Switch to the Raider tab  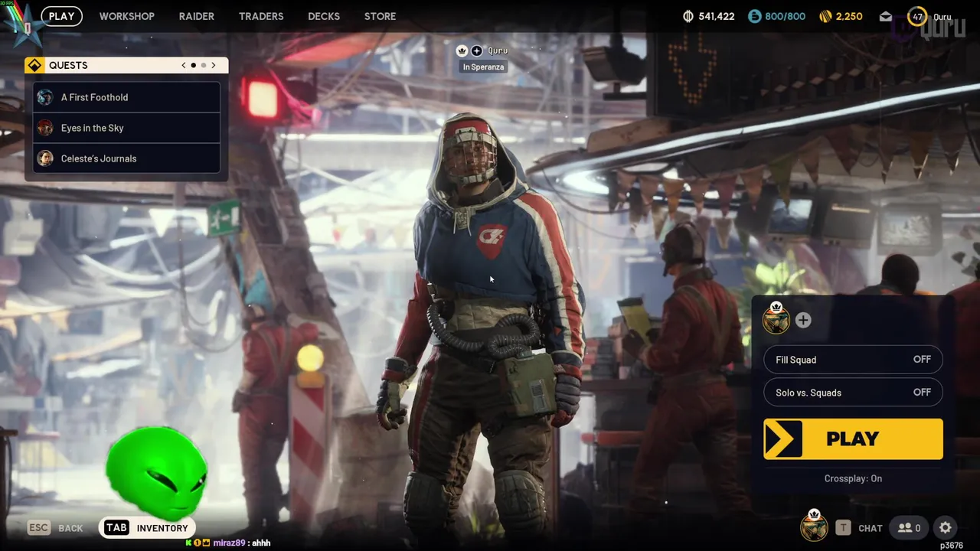[x=196, y=16]
